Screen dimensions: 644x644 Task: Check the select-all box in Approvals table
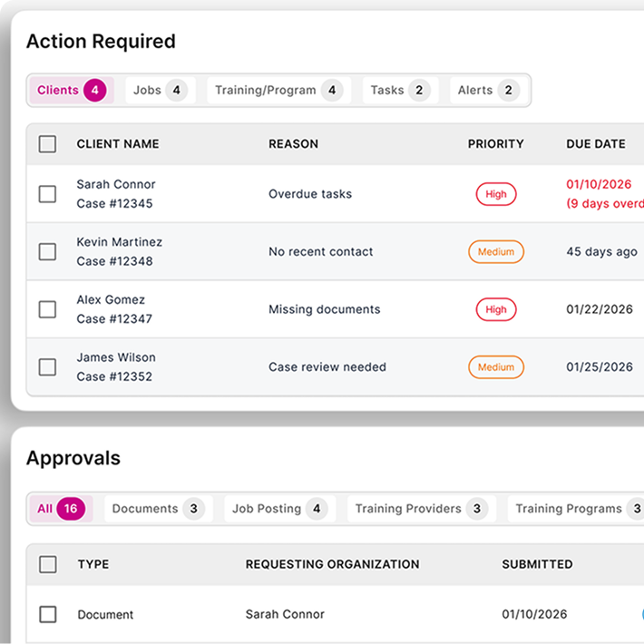coord(48,564)
